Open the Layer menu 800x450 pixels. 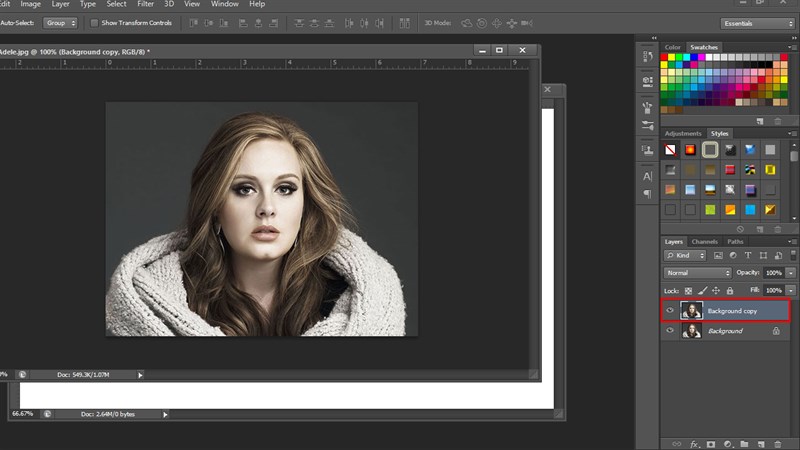click(x=60, y=4)
